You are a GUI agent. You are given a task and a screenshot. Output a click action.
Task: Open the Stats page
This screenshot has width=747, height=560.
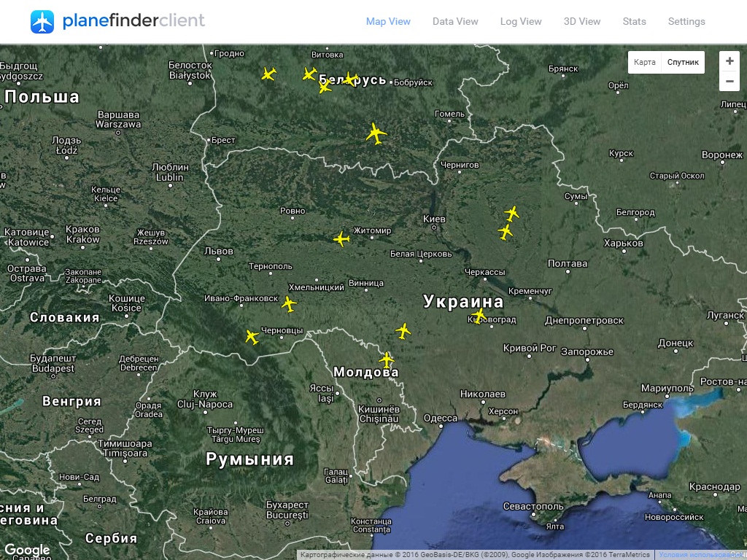634,22
